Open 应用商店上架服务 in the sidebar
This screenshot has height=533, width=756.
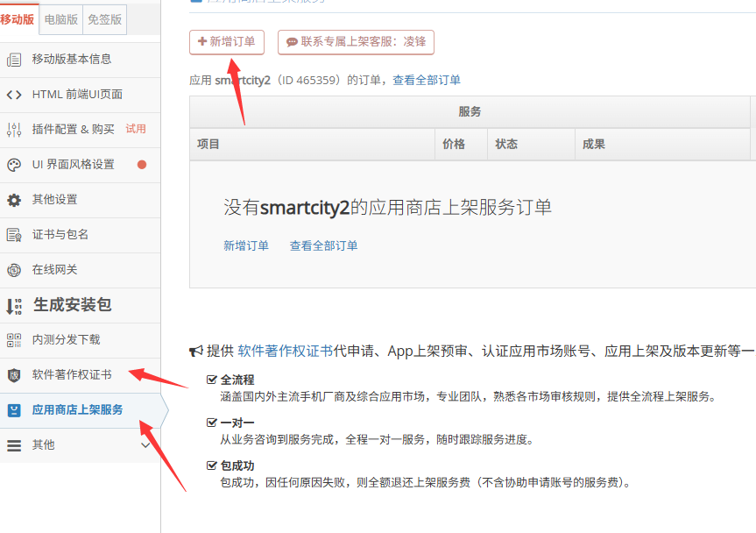(x=77, y=409)
